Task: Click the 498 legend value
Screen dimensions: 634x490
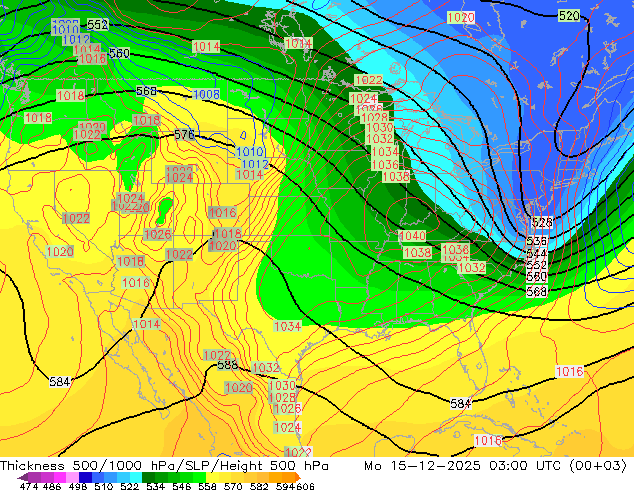Action: (78, 486)
